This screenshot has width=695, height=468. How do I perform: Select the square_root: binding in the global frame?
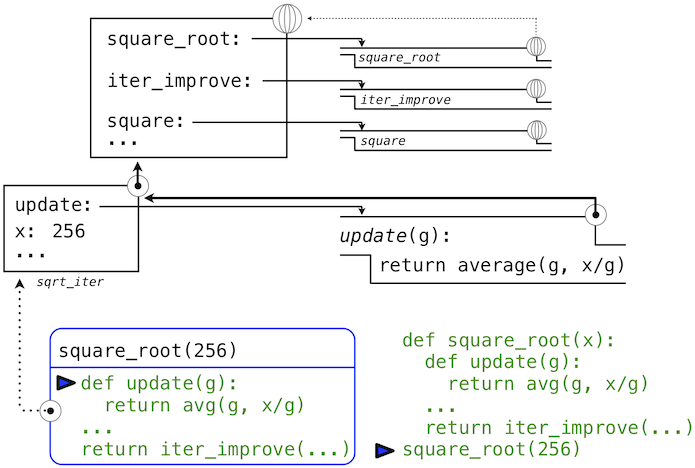coord(173,40)
